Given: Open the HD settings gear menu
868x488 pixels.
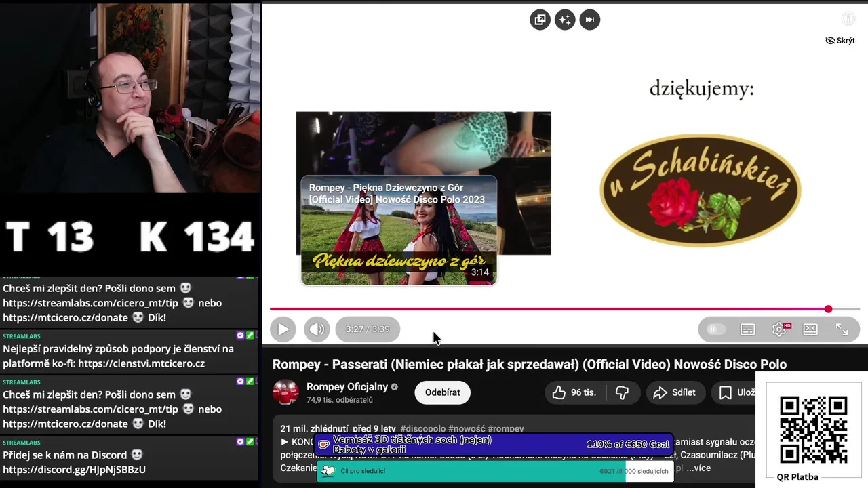Looking at the screenshot, I should 780,329.
